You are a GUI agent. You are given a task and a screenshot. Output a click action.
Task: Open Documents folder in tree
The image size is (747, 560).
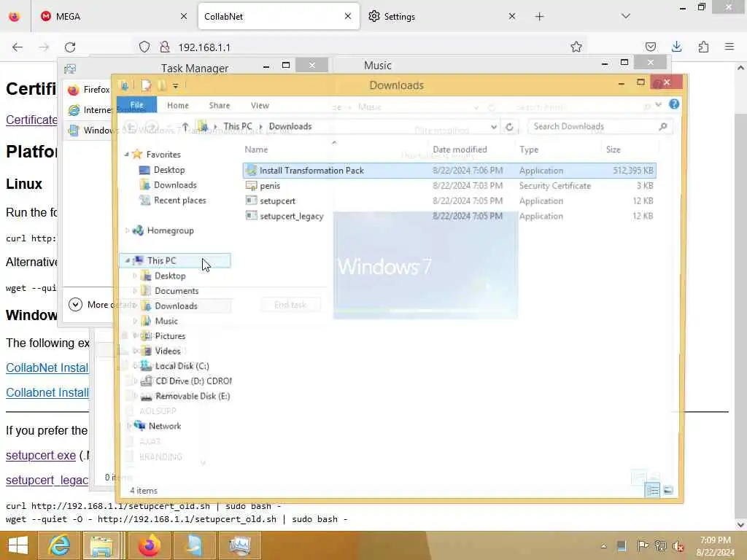coord(177,291)
